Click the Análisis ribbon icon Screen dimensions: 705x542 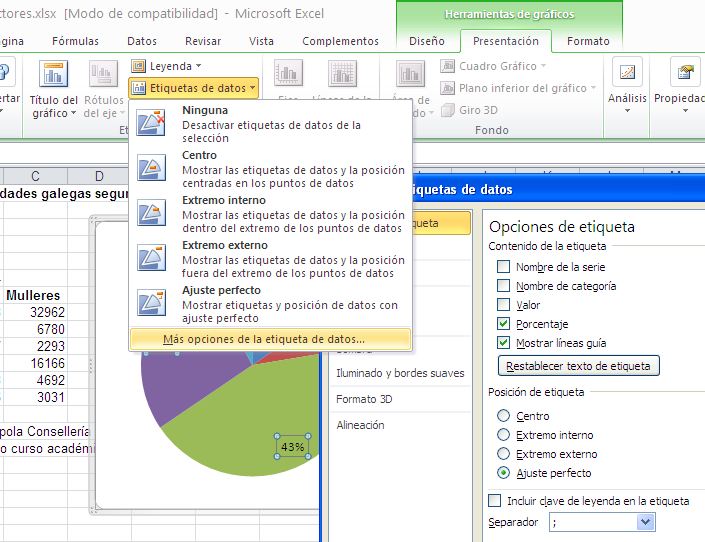tap(627, 75)
